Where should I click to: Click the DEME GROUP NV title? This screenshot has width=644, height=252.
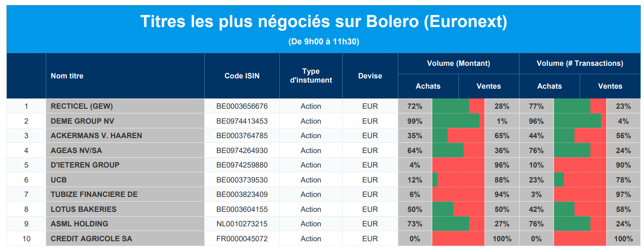coord(83,121)
